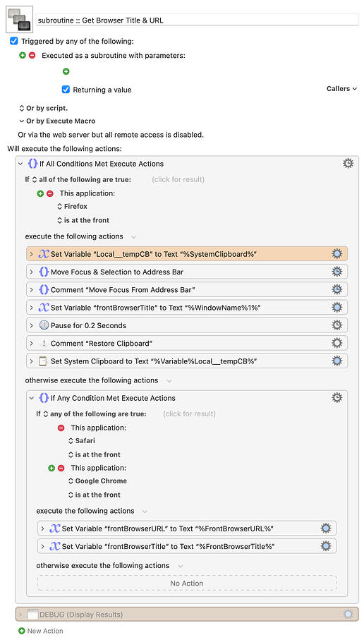Viewport: 364px width, 640px height.
Task: Expand the Or by script section
Action: tap(43, 108)
